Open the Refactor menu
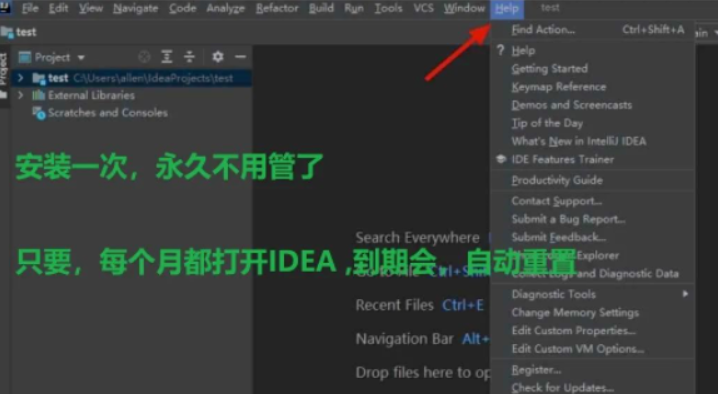 click(x=277, y=8)
